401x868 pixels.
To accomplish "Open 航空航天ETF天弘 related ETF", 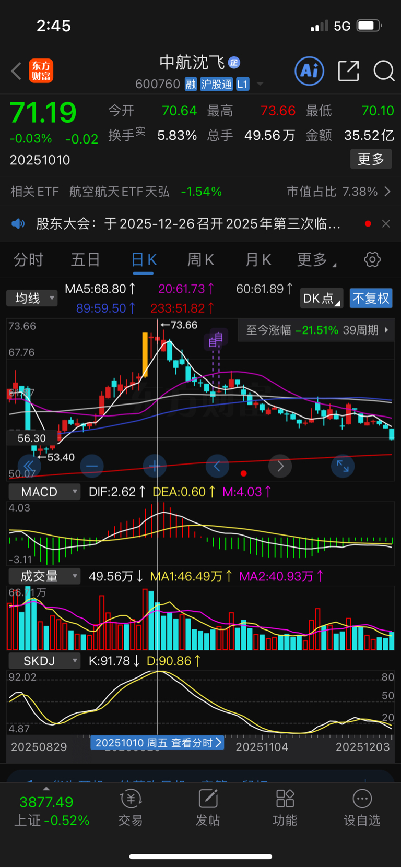I will (x=146, y=192).
